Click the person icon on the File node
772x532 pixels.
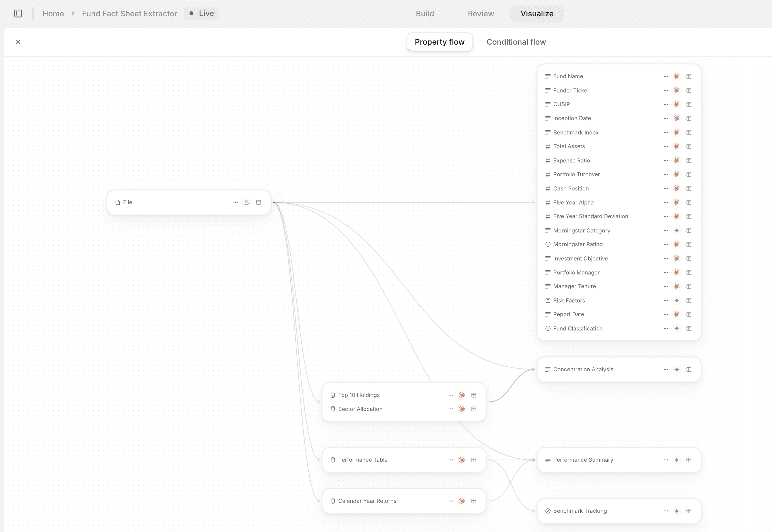click(247, 202)
